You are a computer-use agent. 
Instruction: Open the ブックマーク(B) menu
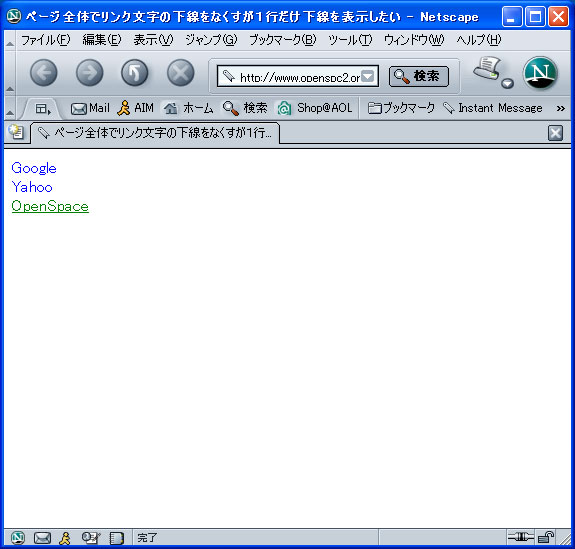click(x=282, y=40)
